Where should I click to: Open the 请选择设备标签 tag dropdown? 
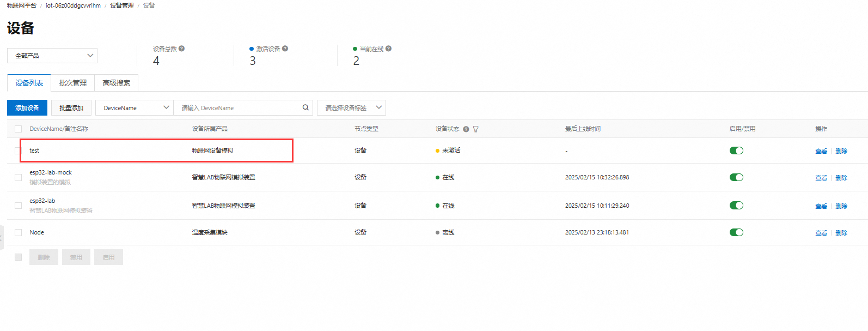351,108
